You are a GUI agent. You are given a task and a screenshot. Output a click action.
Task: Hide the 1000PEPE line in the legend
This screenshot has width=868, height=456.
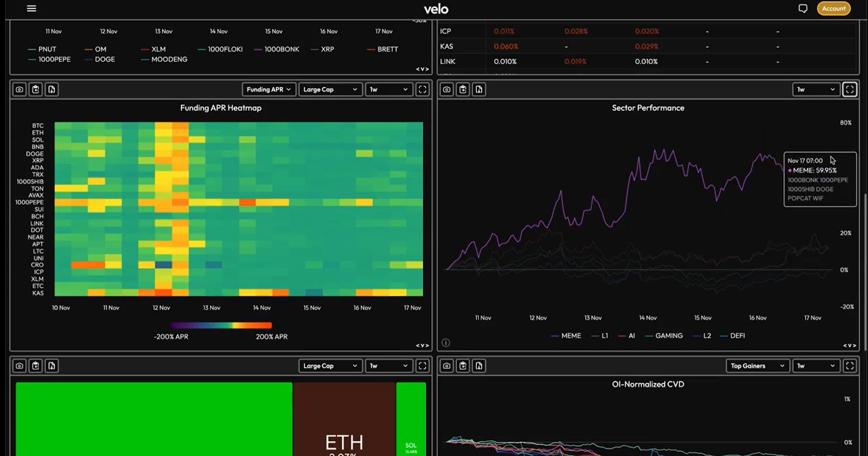point(49,59)
